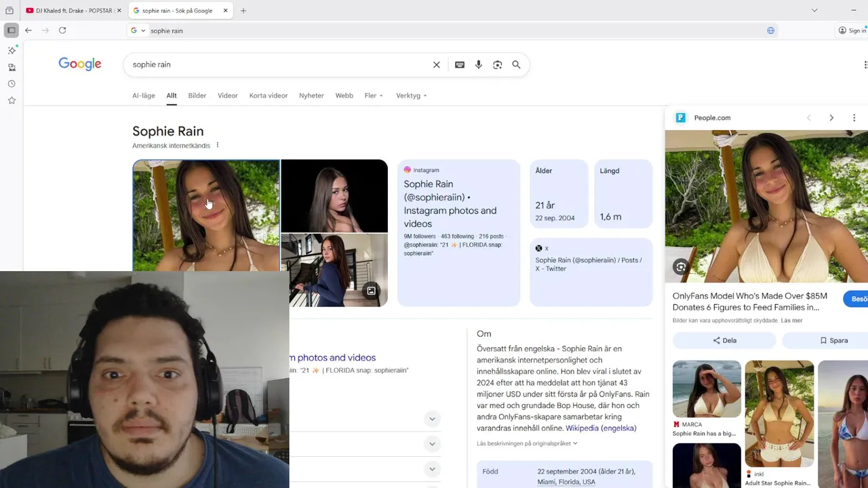Open the on-screen keyboard input tool
Screen dimensions: 868x488
pos(460,64)
